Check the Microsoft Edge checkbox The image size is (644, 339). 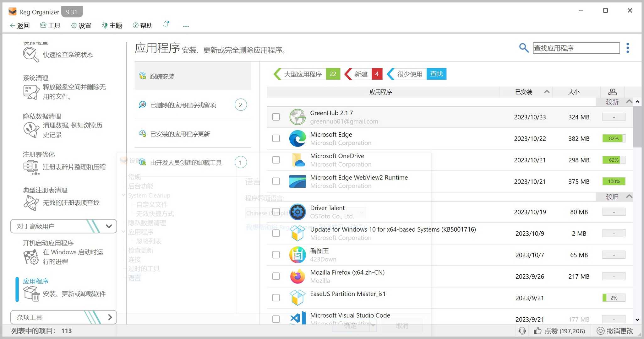tap(276, 138)
